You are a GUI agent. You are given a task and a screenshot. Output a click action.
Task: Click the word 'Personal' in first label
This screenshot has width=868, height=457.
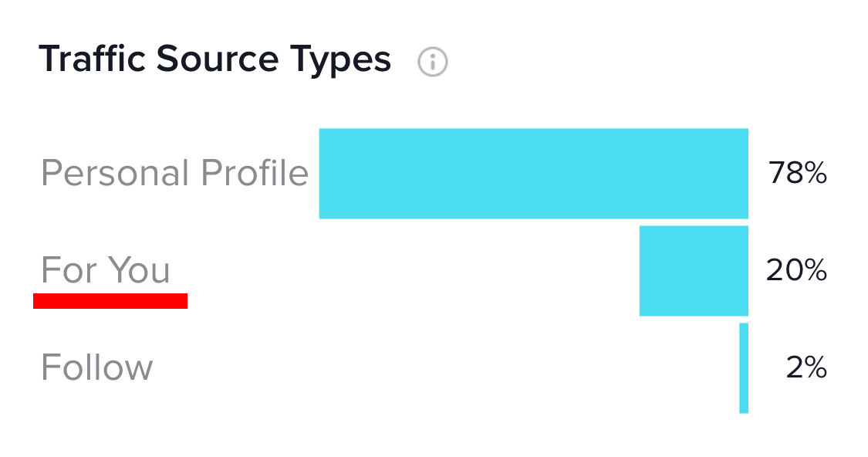[x=116, y=173]
